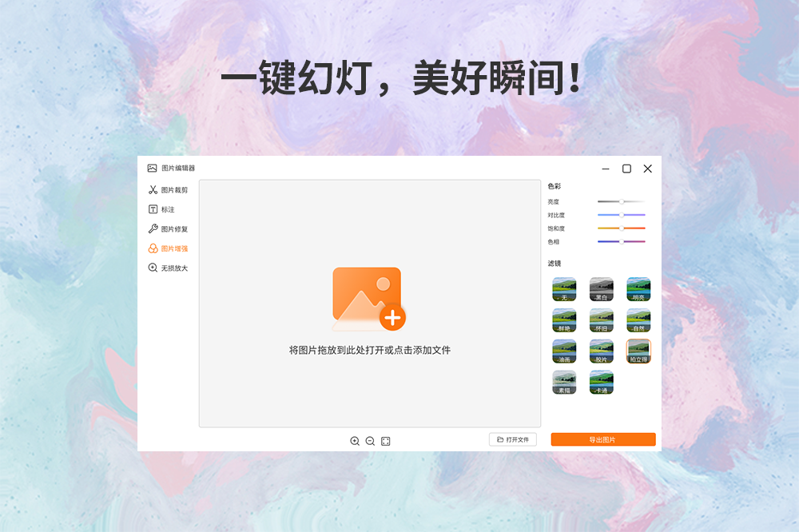Select the 拍立得 polaroid filter
This screenshot has width=799, height=532.
(638, 351)
